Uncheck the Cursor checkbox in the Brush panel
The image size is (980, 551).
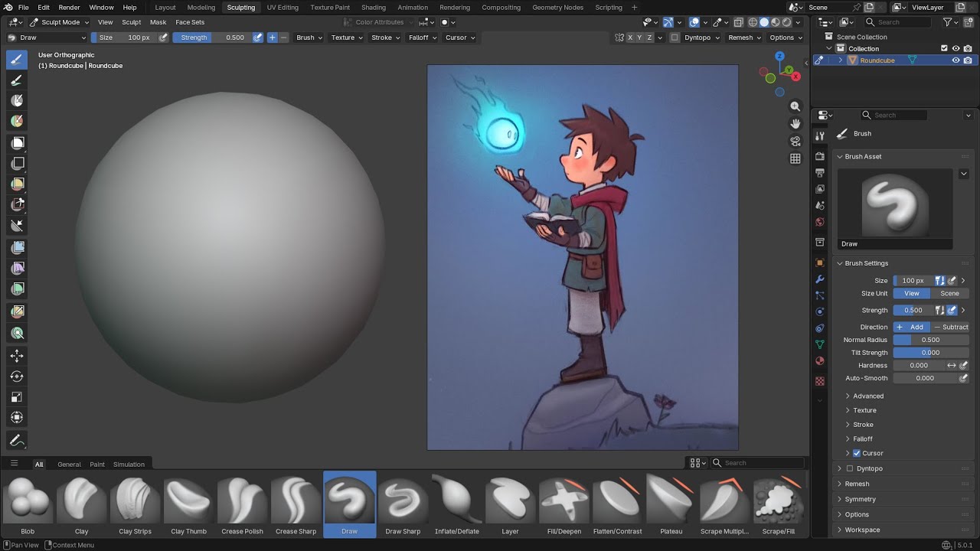857,453
